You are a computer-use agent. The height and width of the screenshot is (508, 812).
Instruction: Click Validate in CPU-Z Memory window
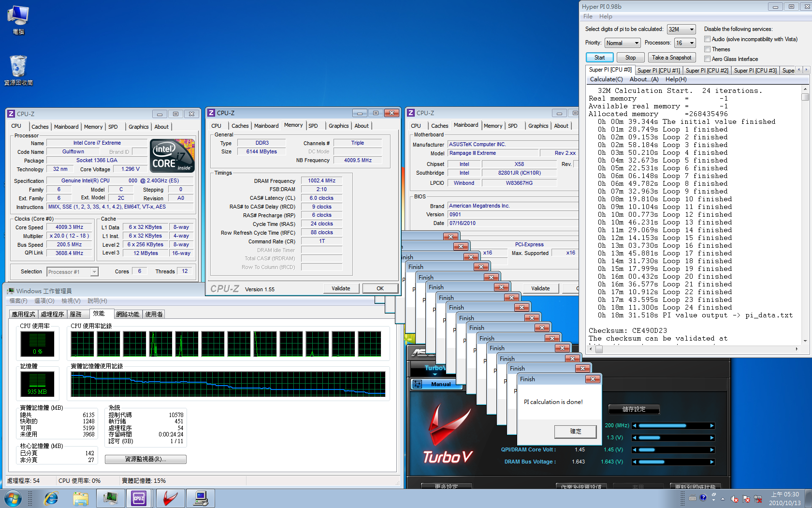click(341, 288)
